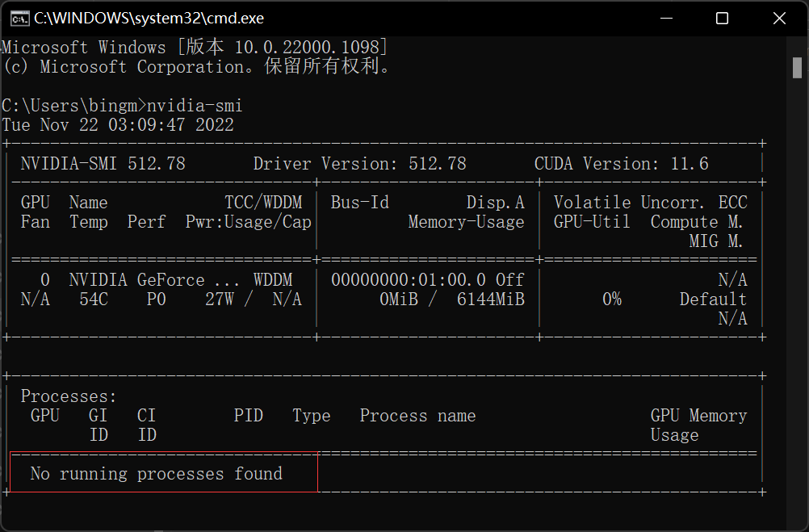Image resolution: width=809 pixels, height=532 pixels.
Task: Click the typed nvidia-smi command
Action: [195, 106]
